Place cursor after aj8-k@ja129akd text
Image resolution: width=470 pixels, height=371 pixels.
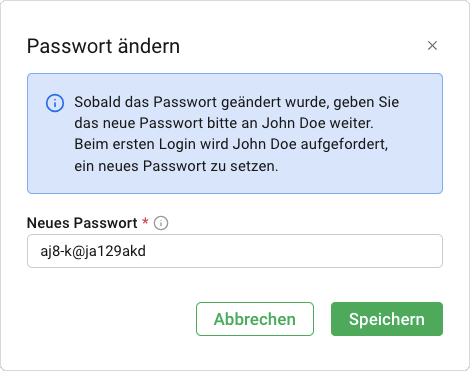click(x=147, y=251)
